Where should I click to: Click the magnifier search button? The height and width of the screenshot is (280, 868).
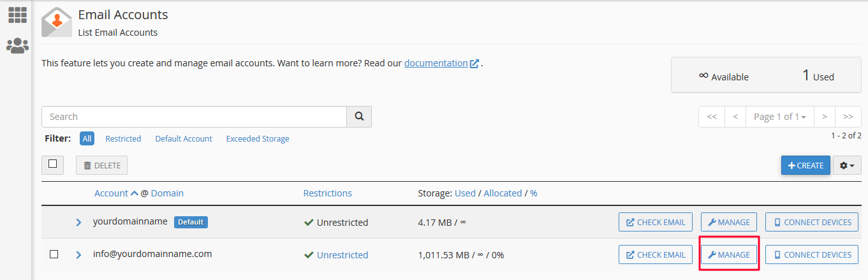[359, 117]
